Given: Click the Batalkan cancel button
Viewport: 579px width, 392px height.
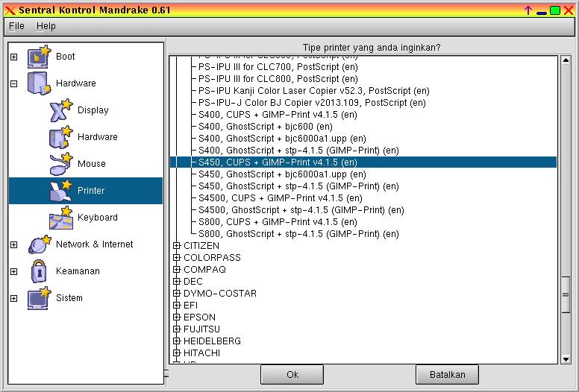Looking at the screenshot, I should coord(447,374).
